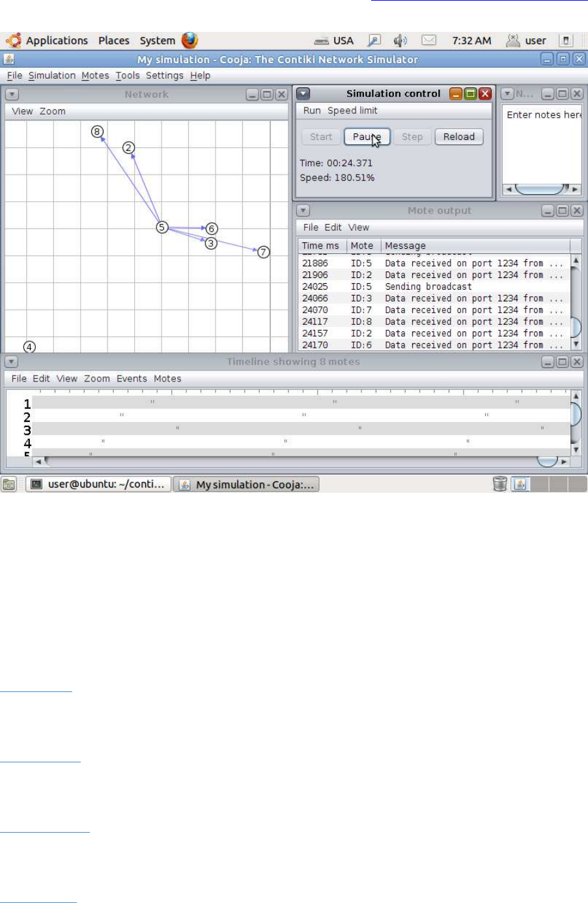This screenshot has height=903, width=588.
Task: Click the Pause button
Action: [x=367, y=137]
